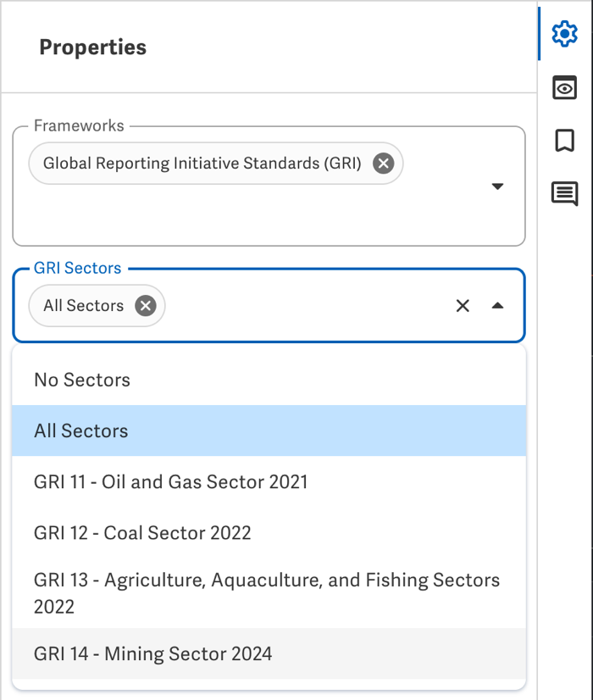Open the comments panel icon
The image size is (593, 700).
564,193
